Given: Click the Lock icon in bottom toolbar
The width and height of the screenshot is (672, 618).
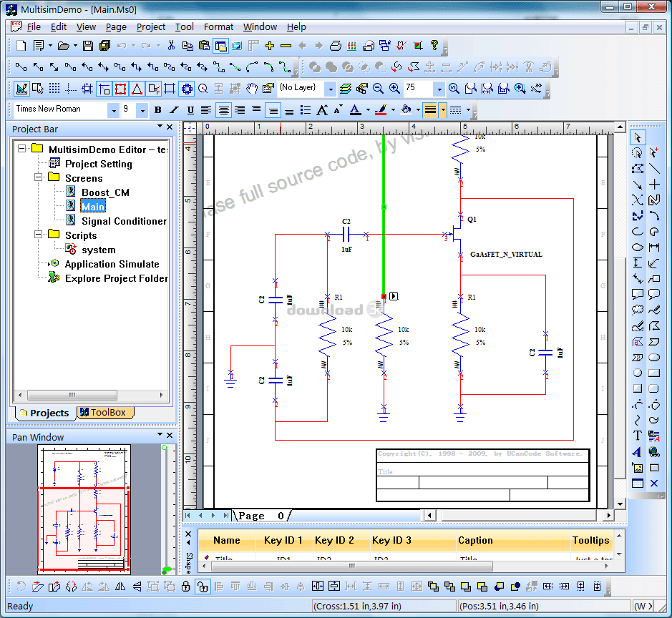Looking at the screenshot, I should [x=185, y=586].
